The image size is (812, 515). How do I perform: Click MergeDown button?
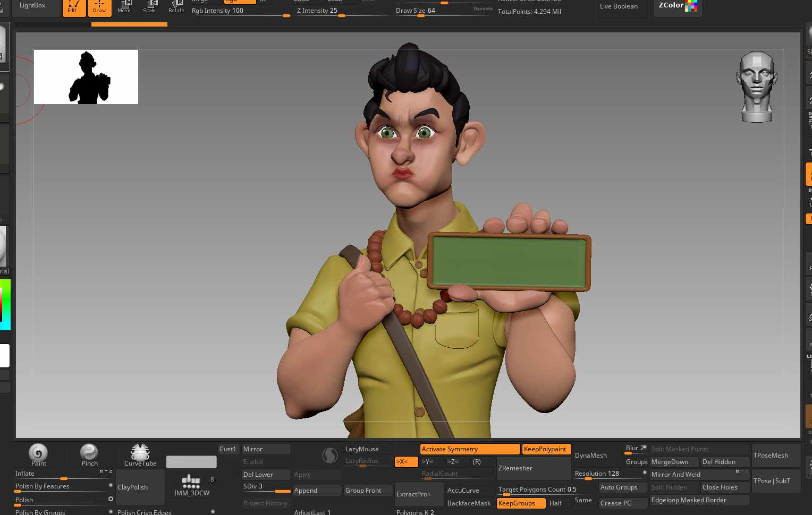(674, 462)
